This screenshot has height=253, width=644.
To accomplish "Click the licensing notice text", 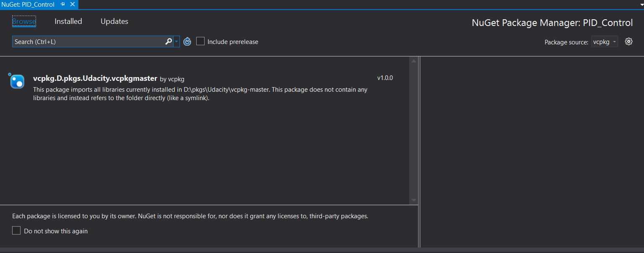I will tap(190, 216).
